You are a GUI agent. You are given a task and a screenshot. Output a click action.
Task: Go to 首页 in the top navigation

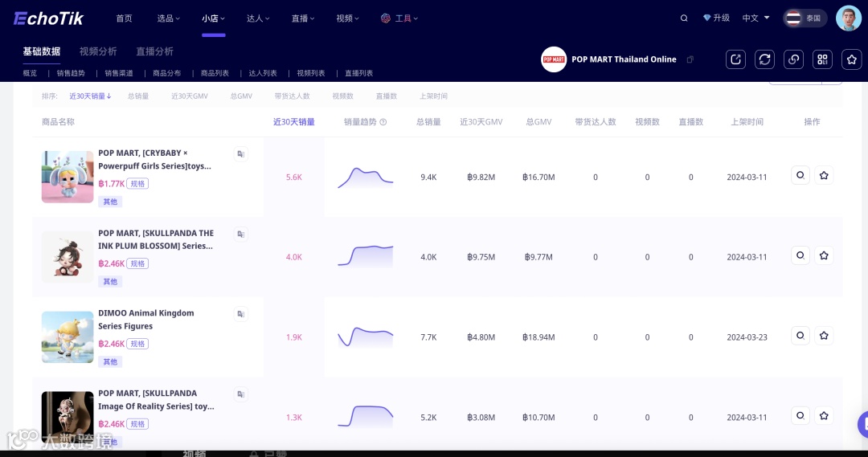[x=124, y=18]
